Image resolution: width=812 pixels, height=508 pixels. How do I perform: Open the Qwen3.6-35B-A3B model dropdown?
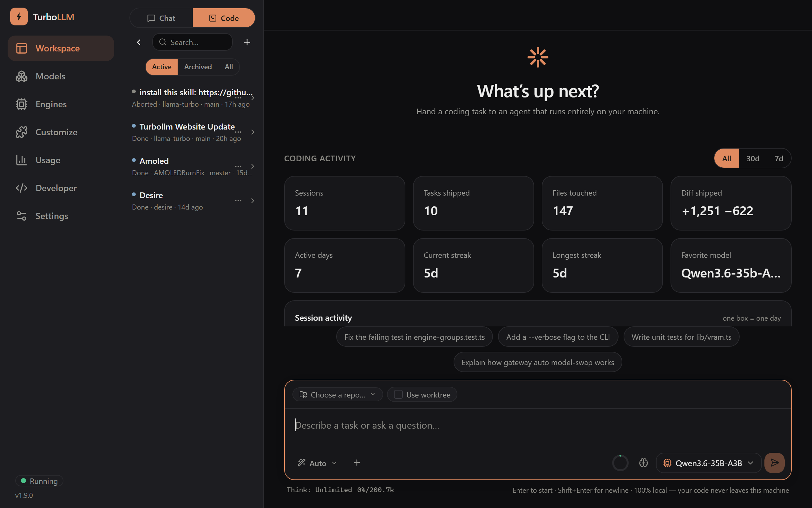tap(709, 463)
